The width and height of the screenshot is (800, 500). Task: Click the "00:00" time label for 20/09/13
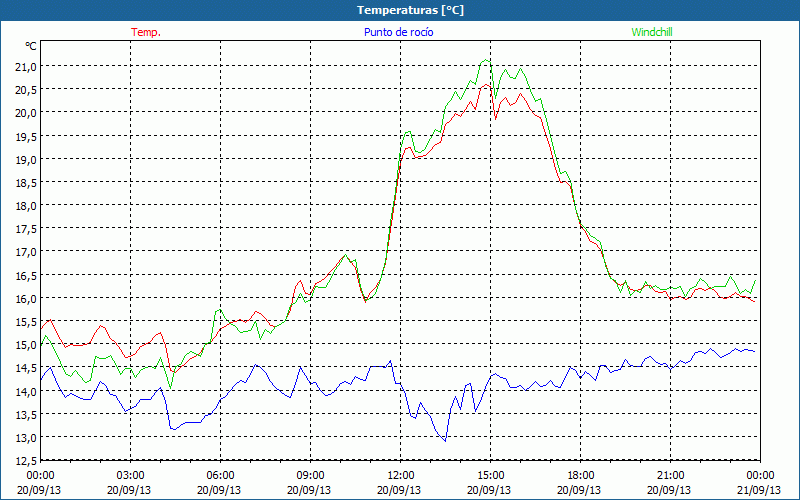(40, 475)
